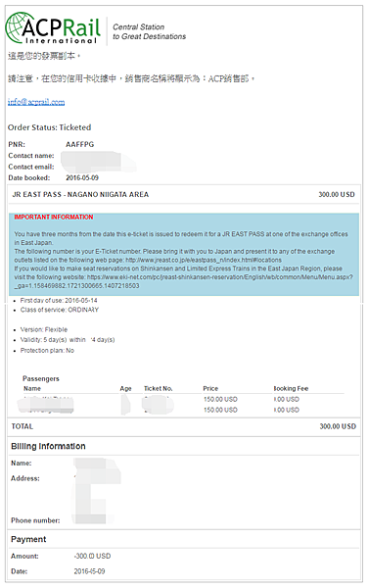Click the JR EAST PASS - NAGANO NIIGATA AREA heading

click(80, 194)
